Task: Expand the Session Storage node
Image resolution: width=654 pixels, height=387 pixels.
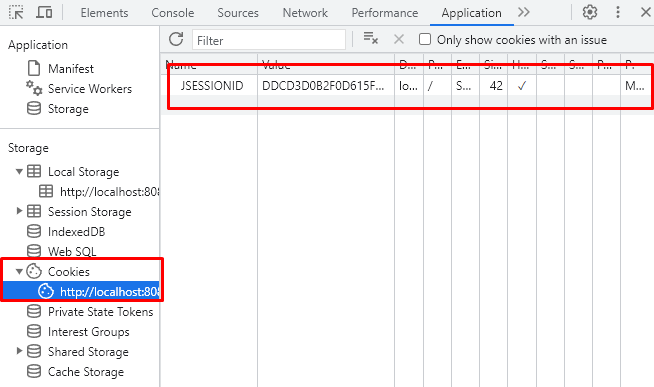Action: pos(19,211)
